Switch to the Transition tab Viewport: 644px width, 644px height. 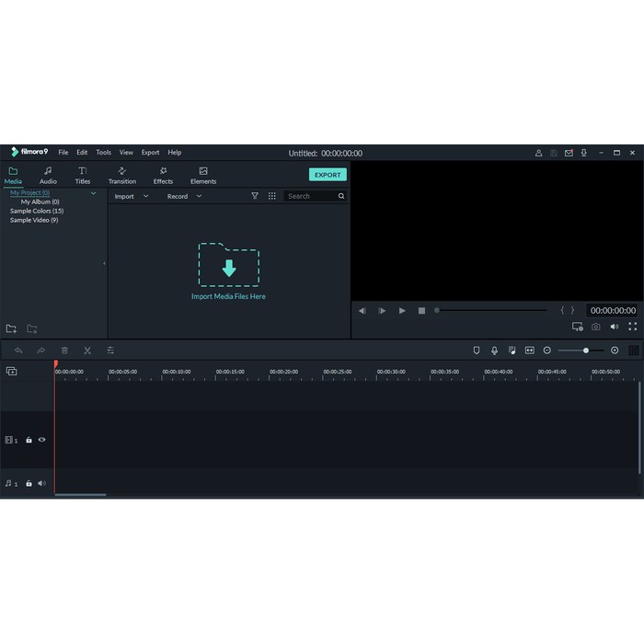[121, 175]
